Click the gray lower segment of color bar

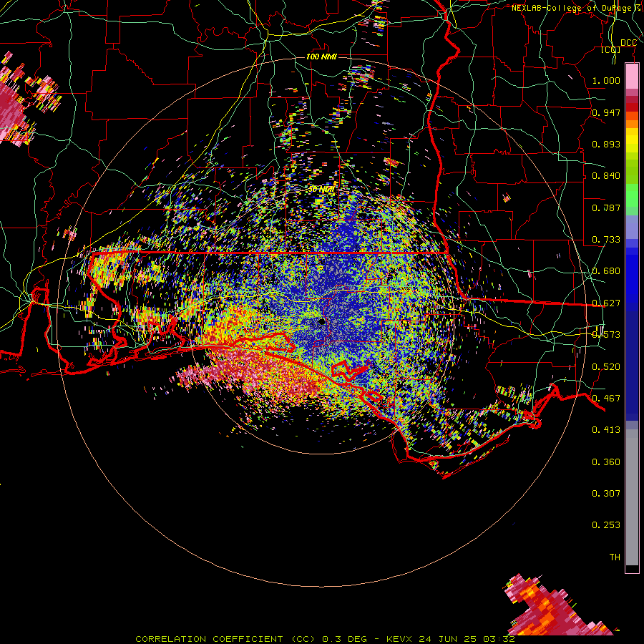tap(632, 497)
